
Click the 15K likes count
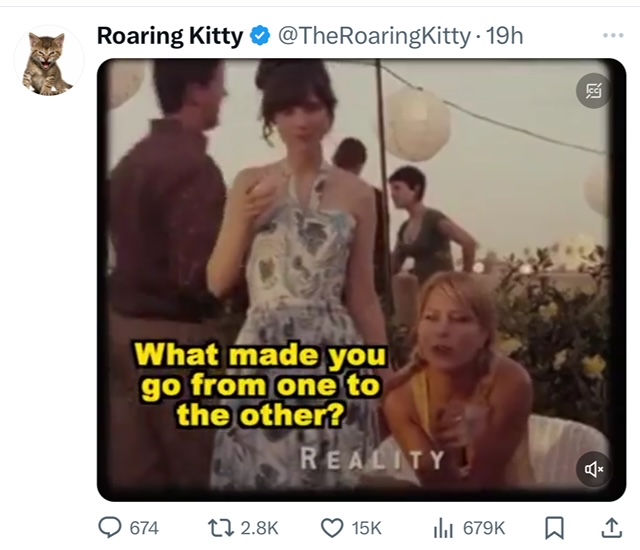point(367,527)
